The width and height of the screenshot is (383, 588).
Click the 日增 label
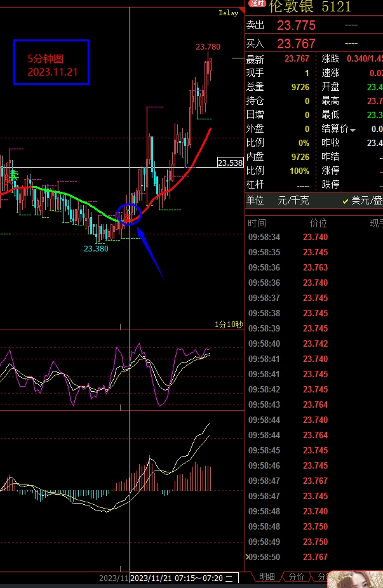coord(255,115)
